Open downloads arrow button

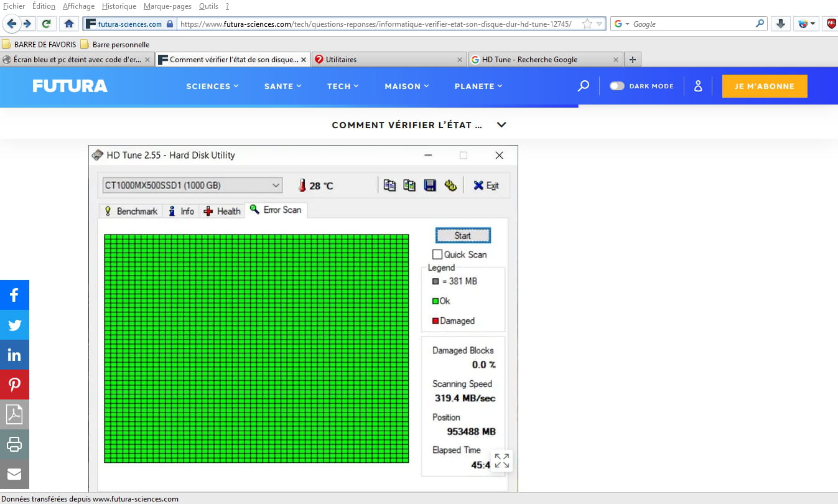click(781, 24)
